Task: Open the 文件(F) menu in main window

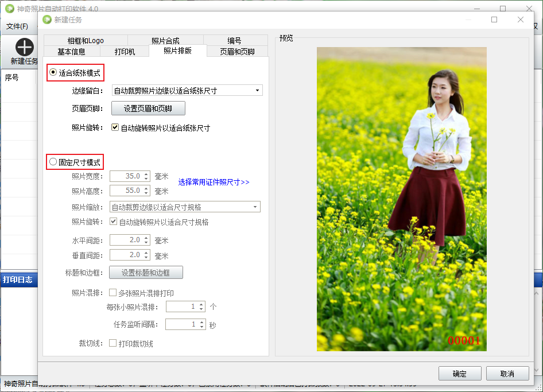Action: coord(17,26)
